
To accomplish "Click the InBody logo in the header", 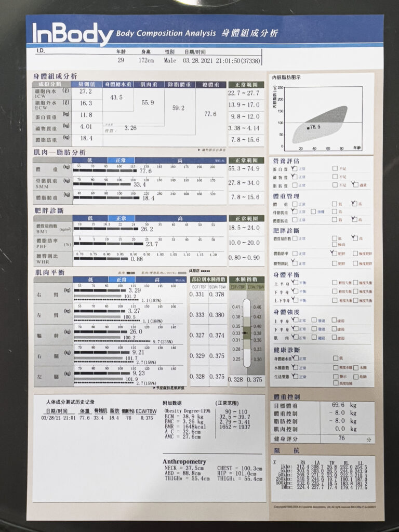I will (x=73, y=34).
